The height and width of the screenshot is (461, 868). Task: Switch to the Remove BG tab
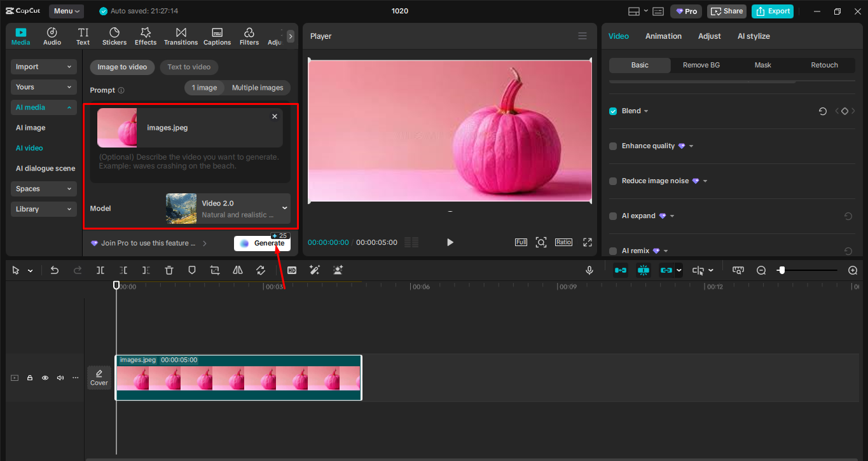(701, 65)
